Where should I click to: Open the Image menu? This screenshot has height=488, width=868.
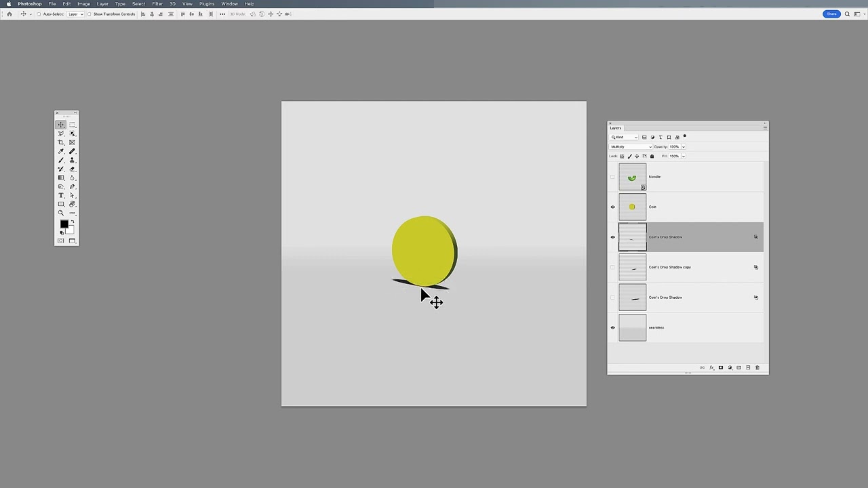(84, 4)
